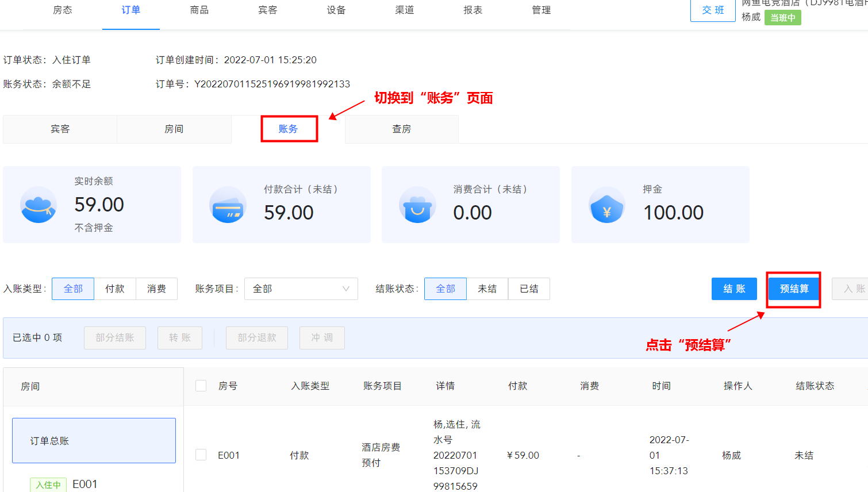Open the 设备 menu
Viewport: 868px width, 492px height.
[x=336, y=10]
